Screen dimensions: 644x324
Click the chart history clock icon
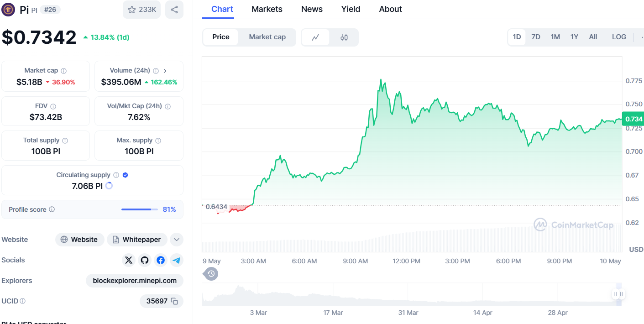point(211,274)
